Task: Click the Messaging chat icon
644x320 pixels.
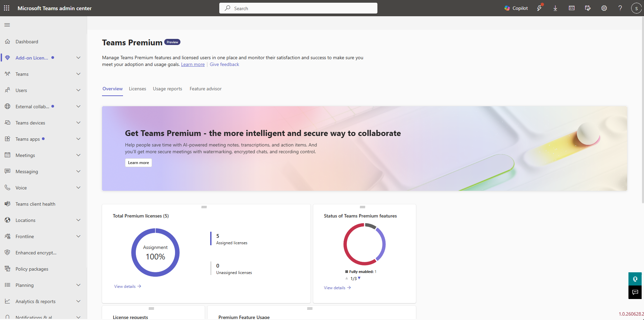Action: 7,172
